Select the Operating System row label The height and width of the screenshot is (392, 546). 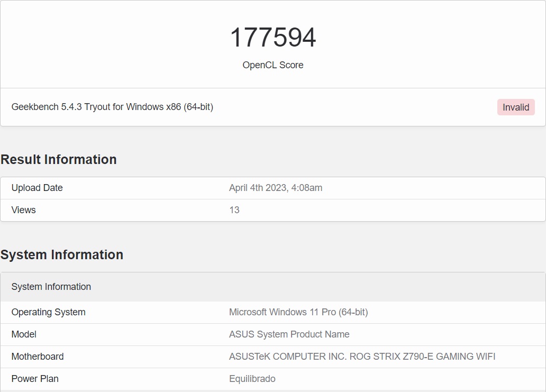pos(48,312)
